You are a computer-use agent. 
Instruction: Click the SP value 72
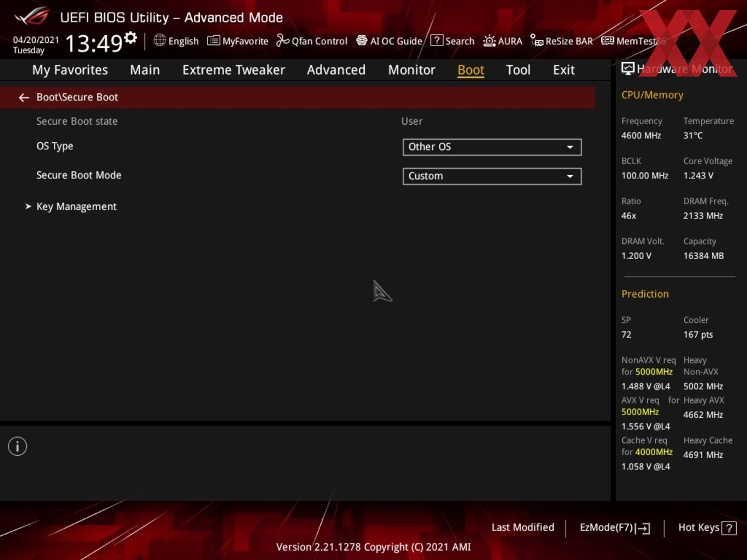point(626,334)
